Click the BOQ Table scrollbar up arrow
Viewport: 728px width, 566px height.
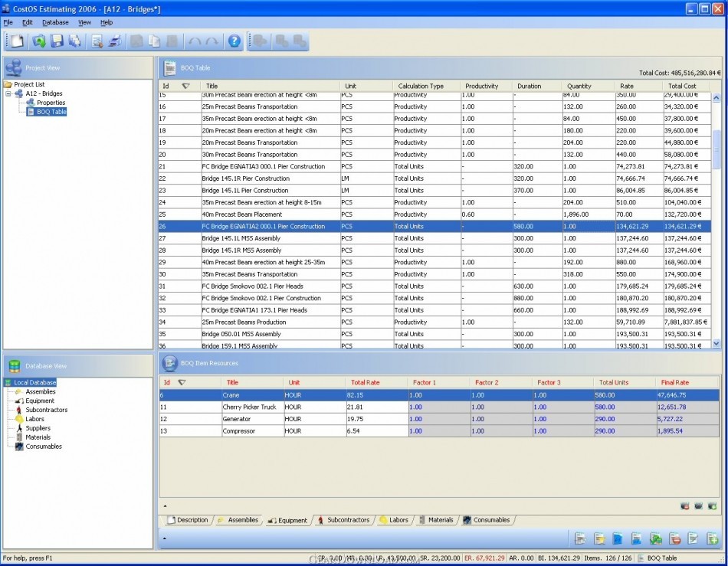click(x=717, y=97)
